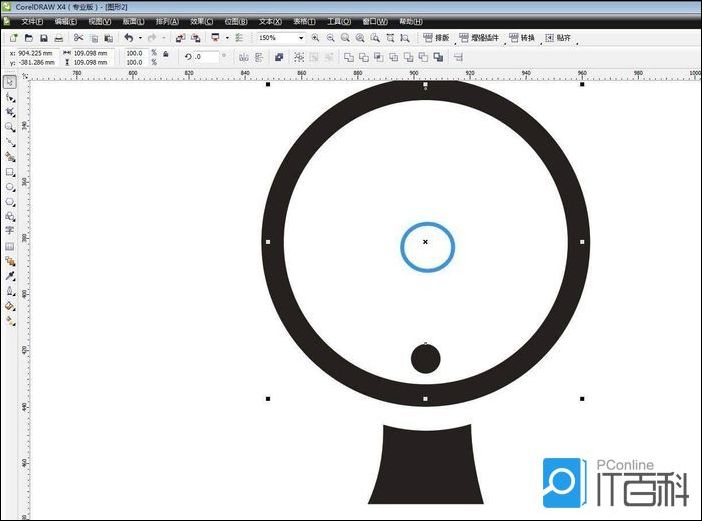Click the Cut scissors icon
This screenshot has width=702, height=521.
79,38
